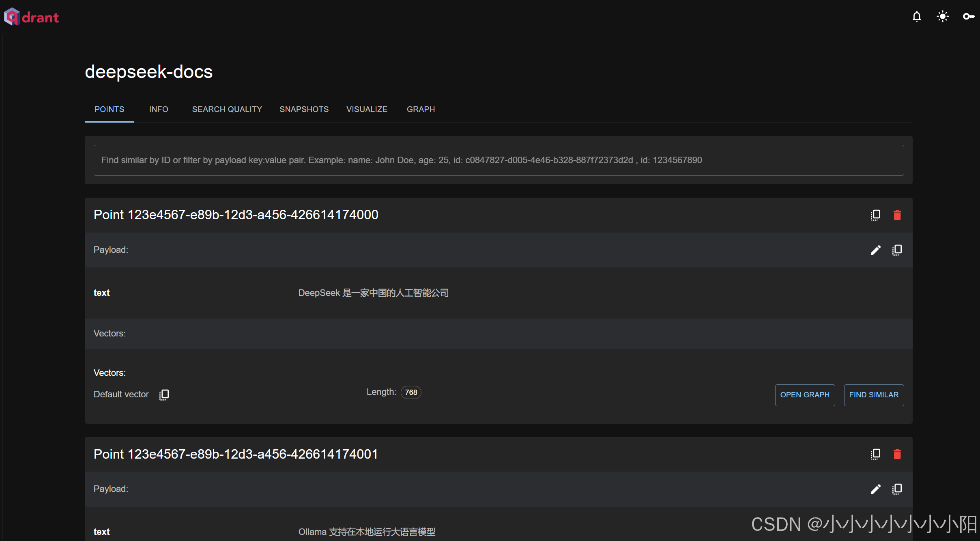This screenshot has width=980, height=541.
Task: Open the Info tab
Action: point(159,109)
